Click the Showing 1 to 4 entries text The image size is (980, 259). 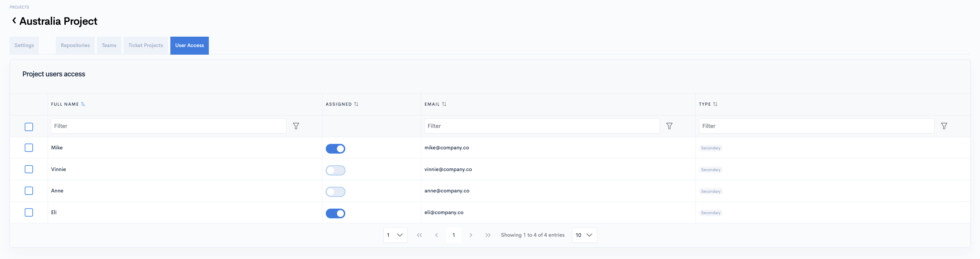533,235
